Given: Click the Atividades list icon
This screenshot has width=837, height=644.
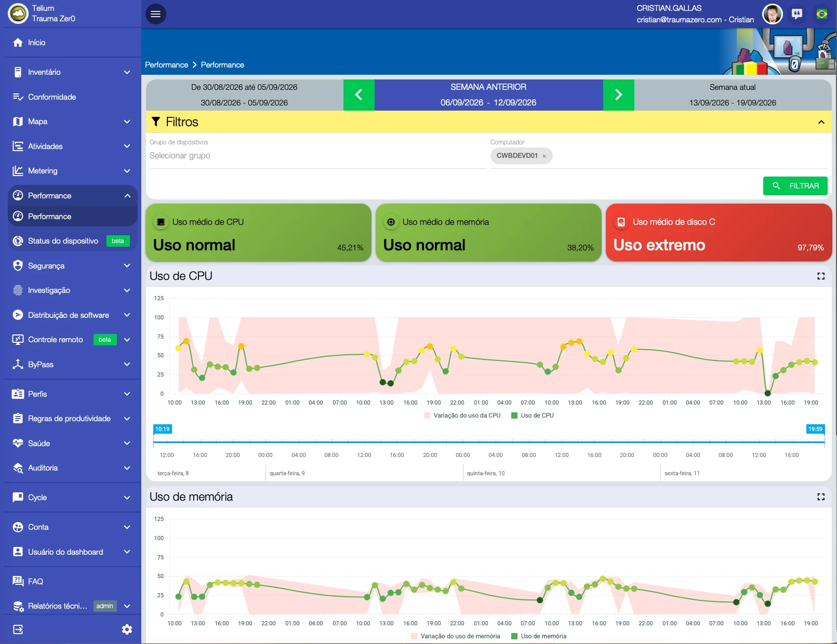Looking at the screenshot, I should [x=18, y=146].
